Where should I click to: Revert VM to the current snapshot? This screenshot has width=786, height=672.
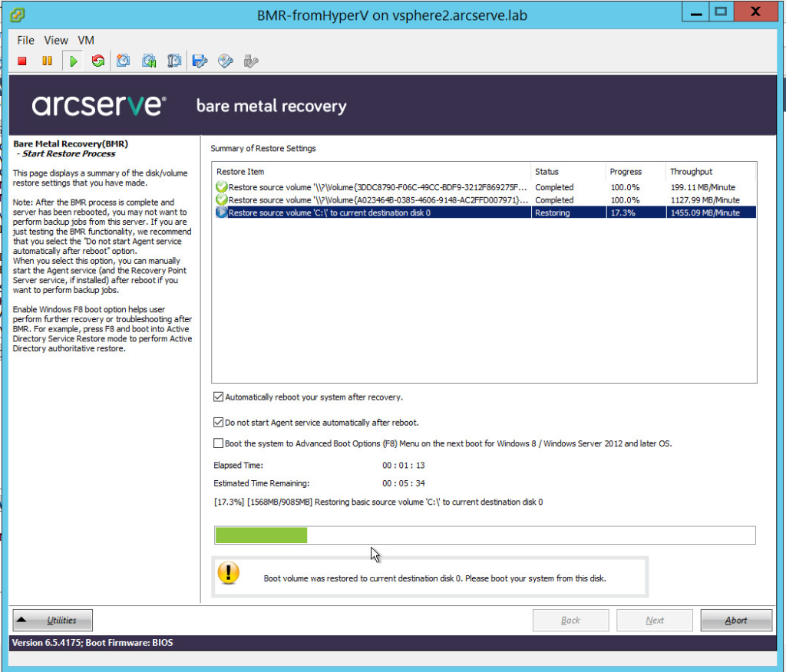coord(149,61)
